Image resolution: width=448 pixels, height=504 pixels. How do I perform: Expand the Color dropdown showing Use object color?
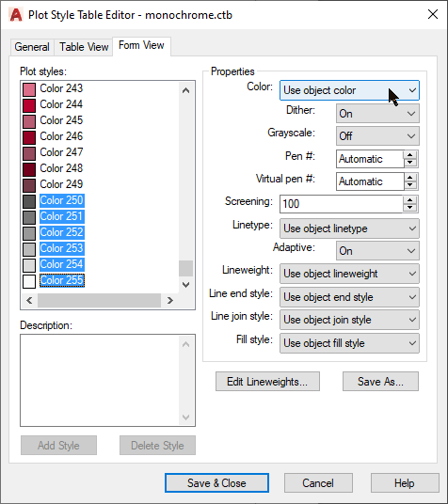pos(349,90)
